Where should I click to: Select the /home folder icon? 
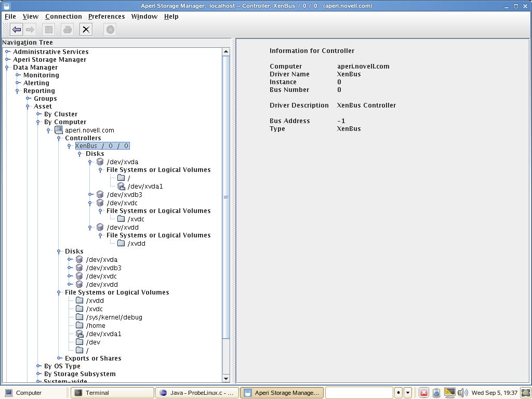pyautogui.click(x=79, y=325)
